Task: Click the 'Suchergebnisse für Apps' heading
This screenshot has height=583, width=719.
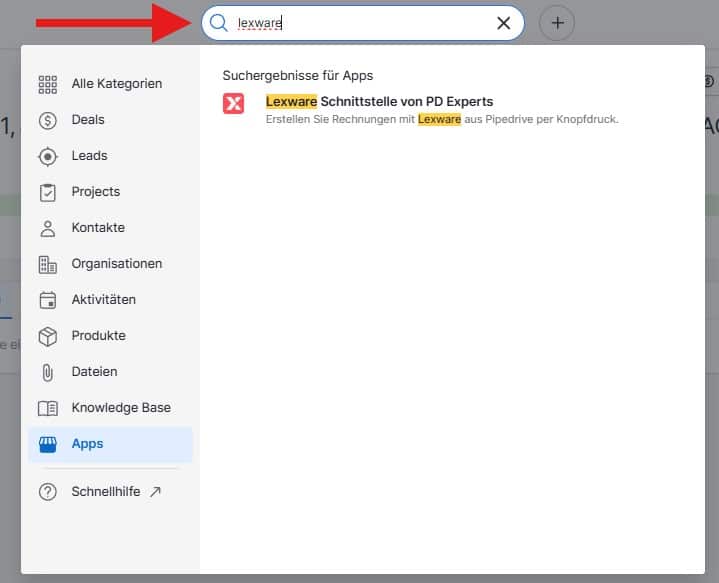Action: [298, 76]
